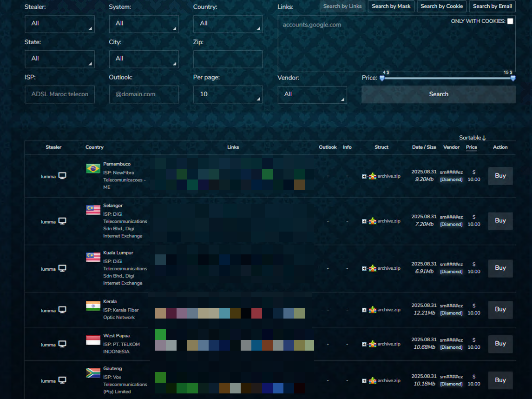Switch to Search by Mask tab
The width and height of the screenshot is (532, 399).
391,6
